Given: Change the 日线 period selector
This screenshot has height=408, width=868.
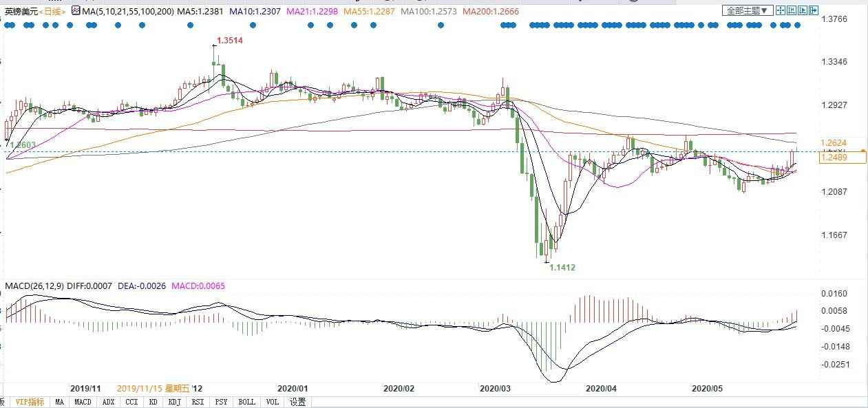Looking at the screenshot, I should [x=54, y=12].
